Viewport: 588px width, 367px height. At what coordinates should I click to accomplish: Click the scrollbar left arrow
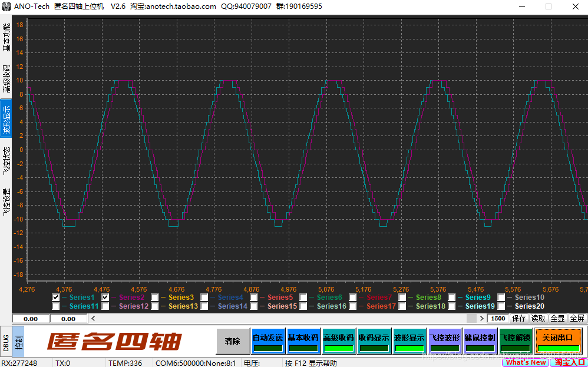pyautogui.click(x=93, y=319)
